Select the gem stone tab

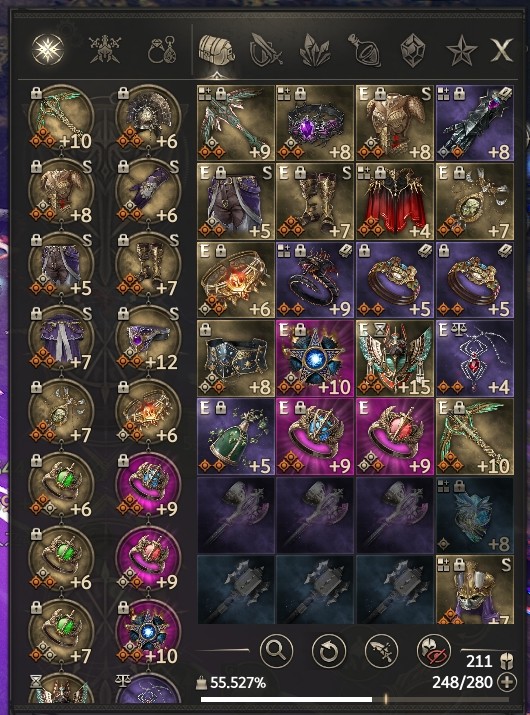point(413,50)
